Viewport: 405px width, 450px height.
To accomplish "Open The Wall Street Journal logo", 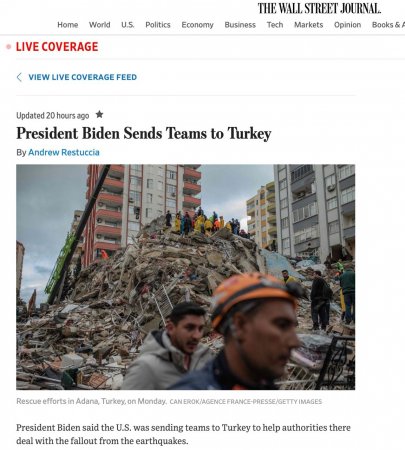I will pos(319,8).
